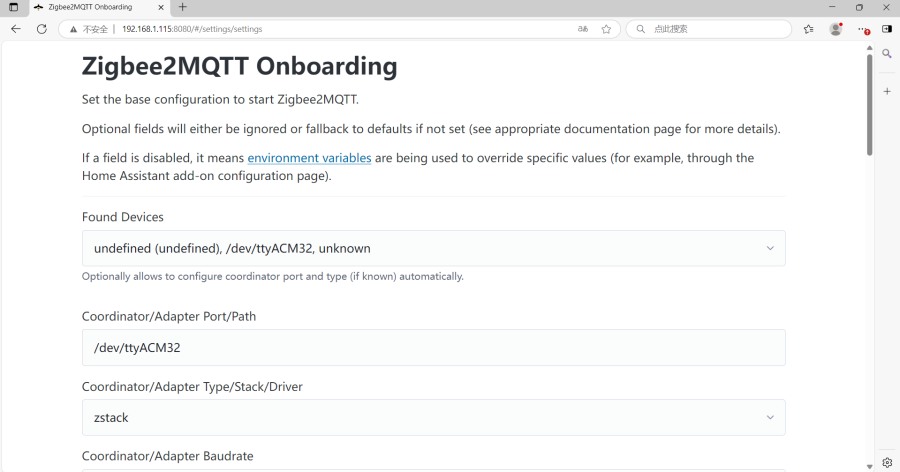Click sidebar plus to add app
The image size is (900, 472).
pyautogui.click(x=887, y=91)
